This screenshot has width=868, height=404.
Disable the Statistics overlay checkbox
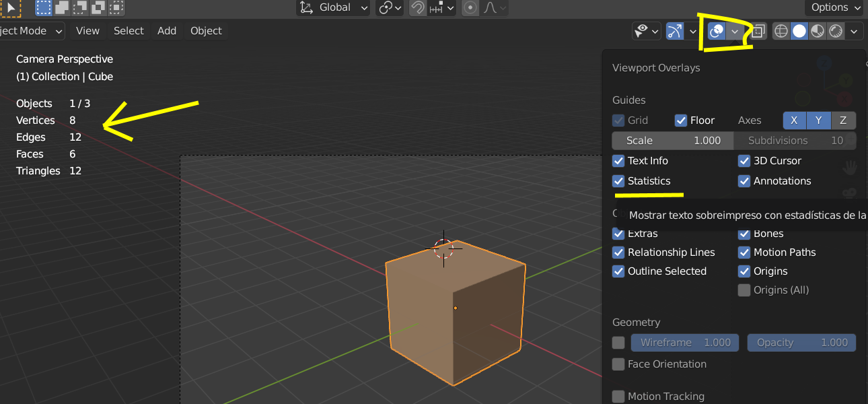[618, 180]
